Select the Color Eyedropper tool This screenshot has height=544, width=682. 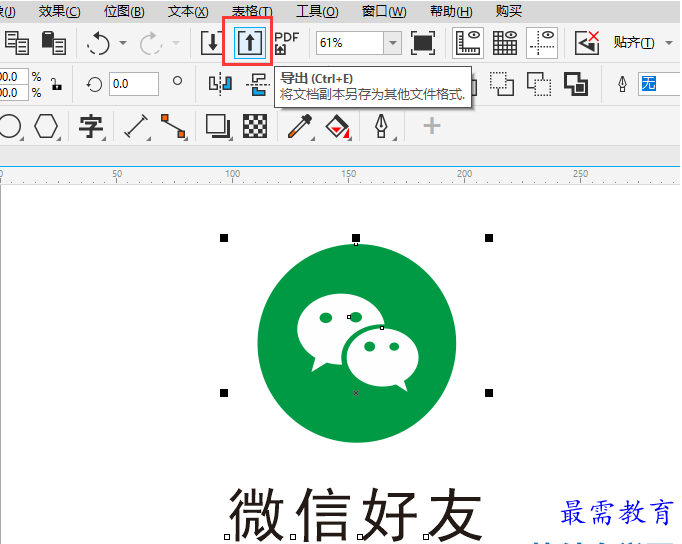point(300,127)
